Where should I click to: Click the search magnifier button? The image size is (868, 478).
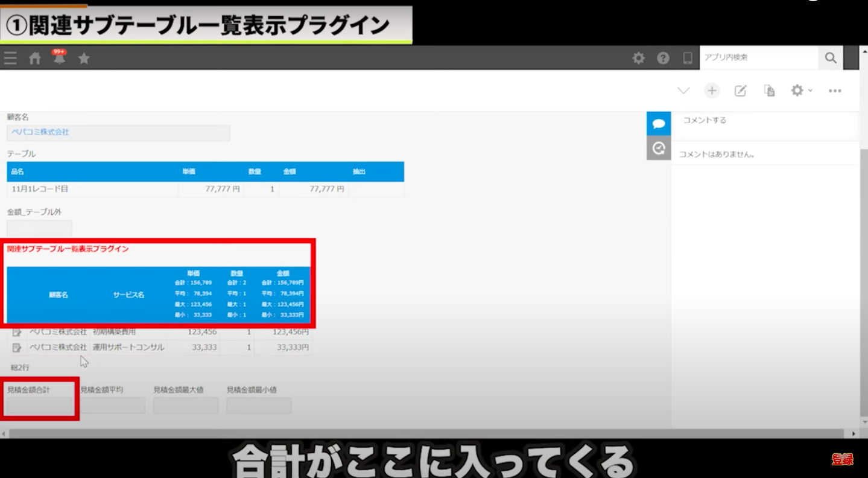(831, 58)
